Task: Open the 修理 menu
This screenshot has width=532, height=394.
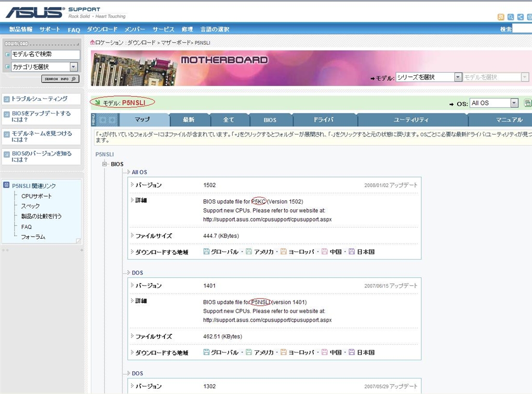Action: [x=187, y=30]
